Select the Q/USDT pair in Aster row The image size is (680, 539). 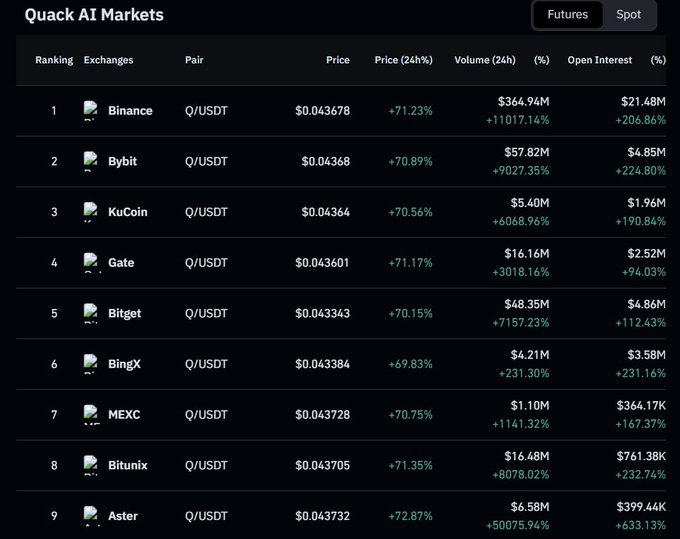point(206,516)
